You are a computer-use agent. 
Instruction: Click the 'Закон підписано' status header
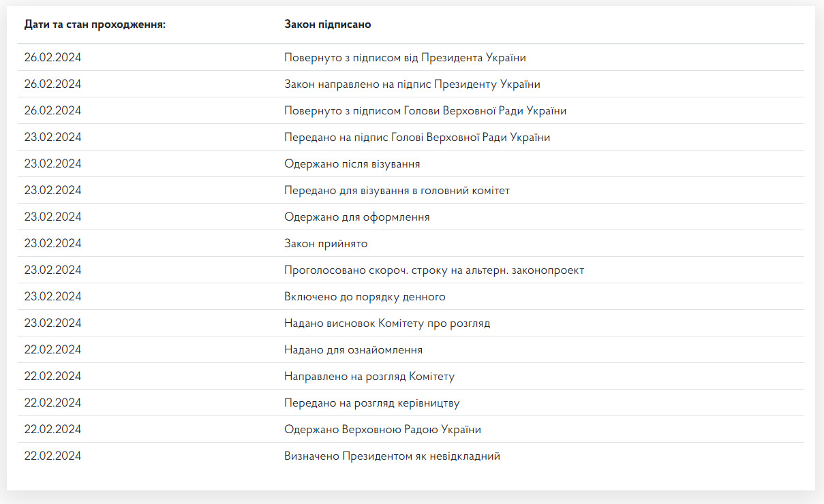coord(327,25)
